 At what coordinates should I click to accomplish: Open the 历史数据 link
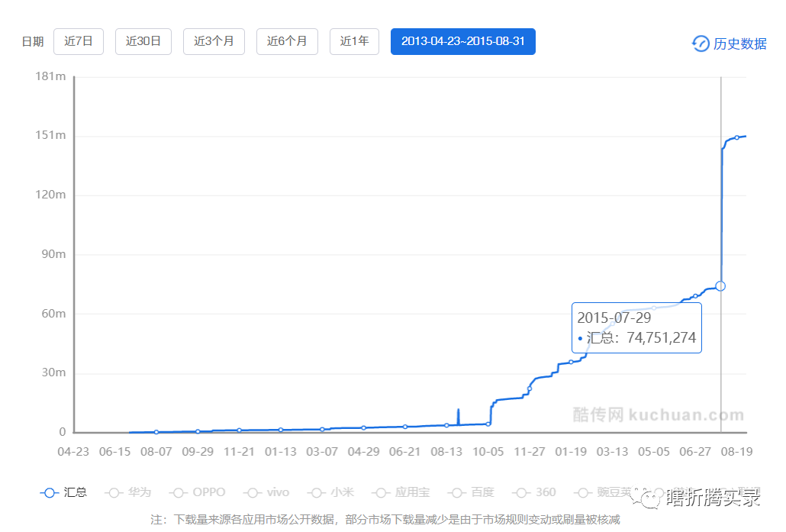739,44
